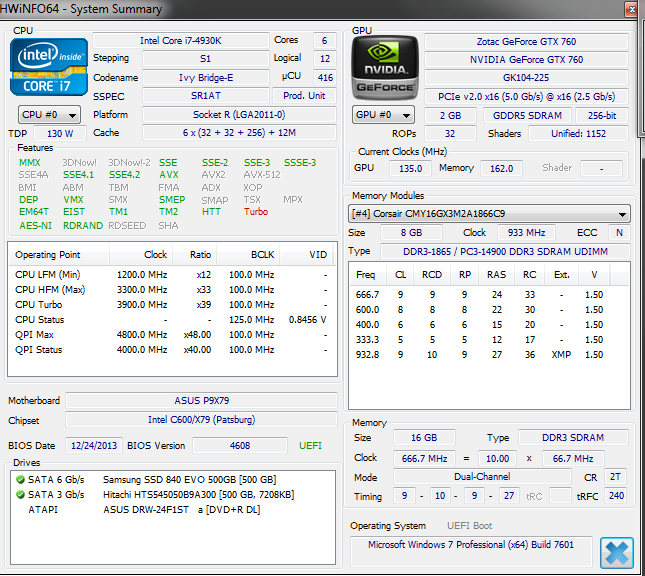Select the Hitachi HTS545050B9A300 drive entry
The image size is (645, 576).
coord(172,495)
